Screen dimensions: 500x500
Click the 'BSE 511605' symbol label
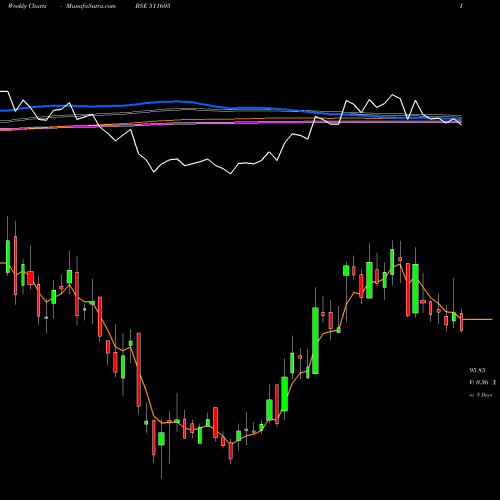tap(153, 6)
